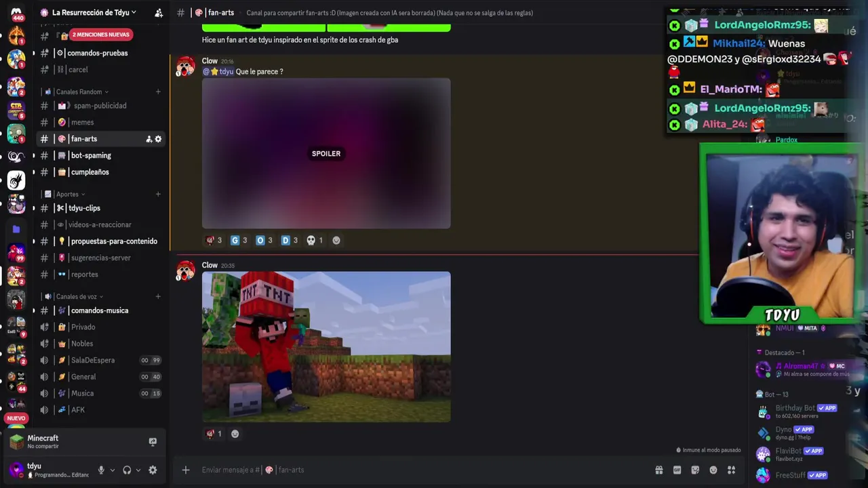Add reaction to the Minecraft image message
The height and width of the screenshot is (488, 868).
pyautogui.click(x=235, y=434)
